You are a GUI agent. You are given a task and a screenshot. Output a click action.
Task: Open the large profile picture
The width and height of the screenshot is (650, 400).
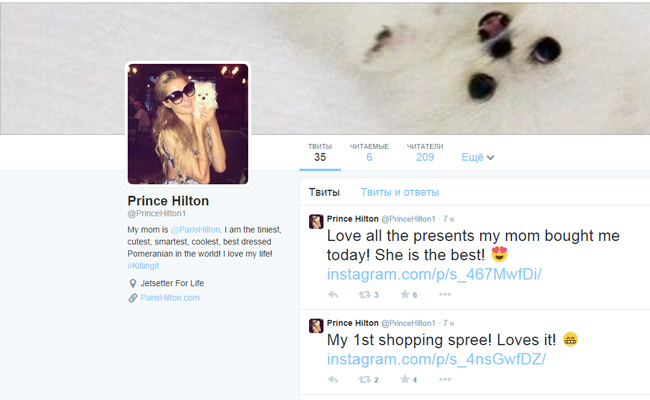(x=188, y=124)
